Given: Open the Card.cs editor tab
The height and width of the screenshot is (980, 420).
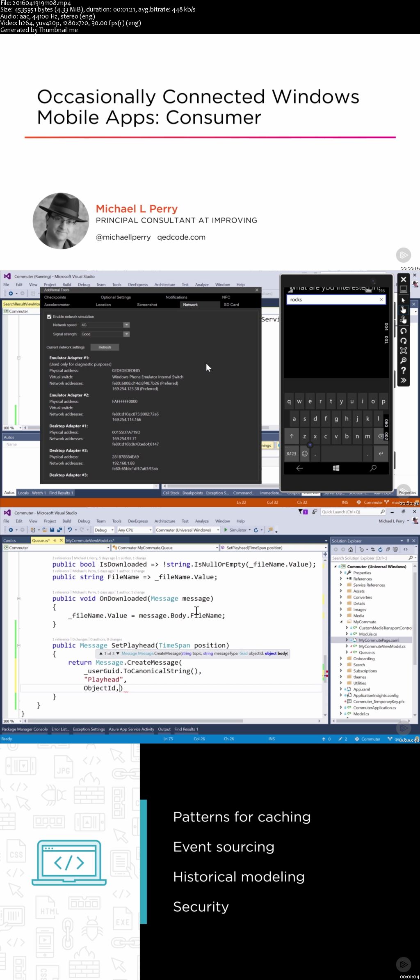Looking at the screenshot, I should pos(10,540).
